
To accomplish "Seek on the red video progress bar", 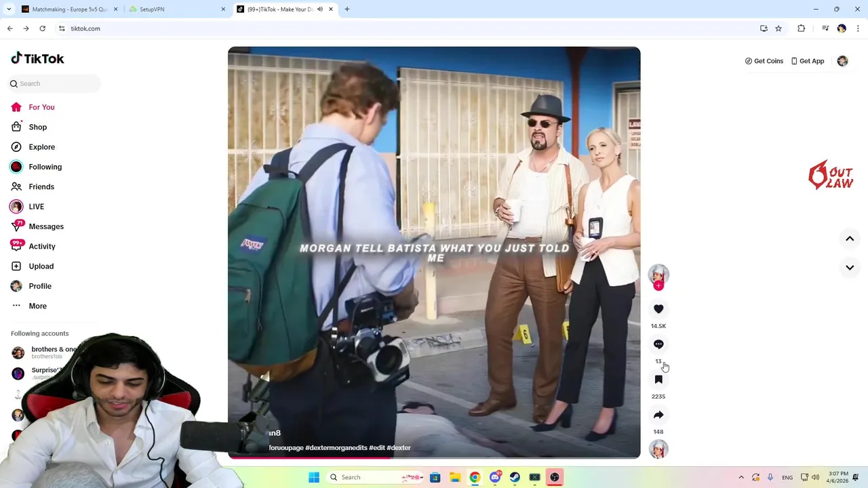I will (434, 457).
